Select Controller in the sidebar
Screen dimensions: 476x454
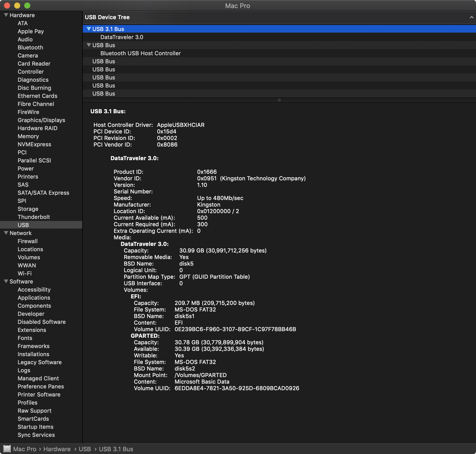pyautogui.click(x=31, y=72)
